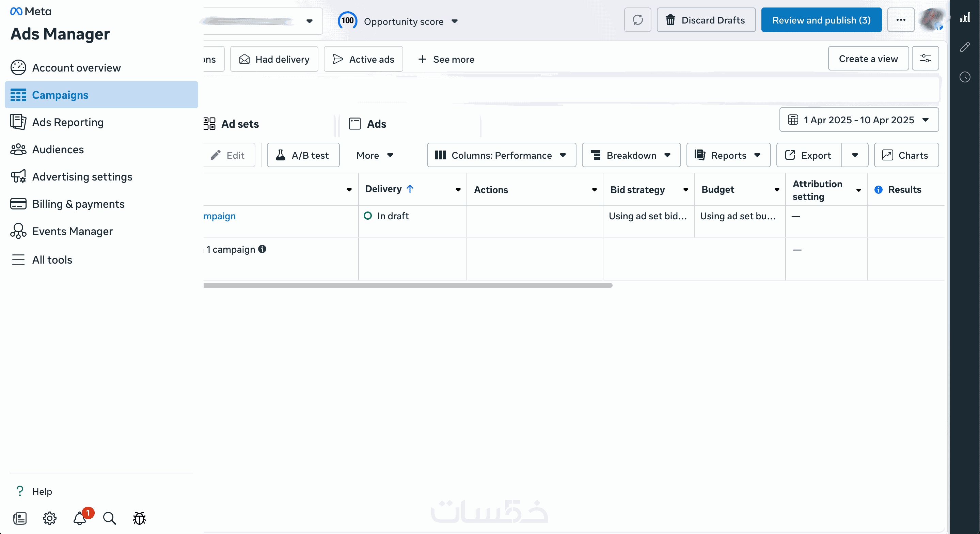Toggle the Active ads filter
The width and height of the screenshot is (980, 534).
(363, 59)
